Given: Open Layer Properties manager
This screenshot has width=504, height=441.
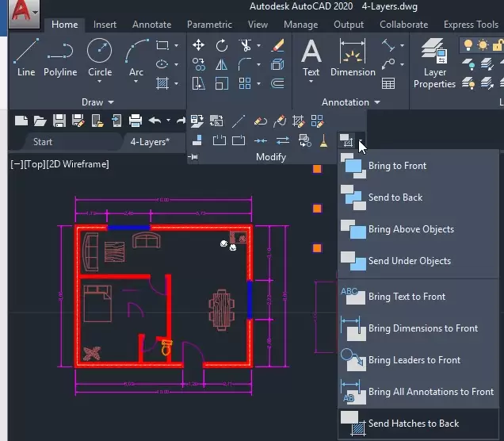Looking at the screenshot, I should point(434,62).
